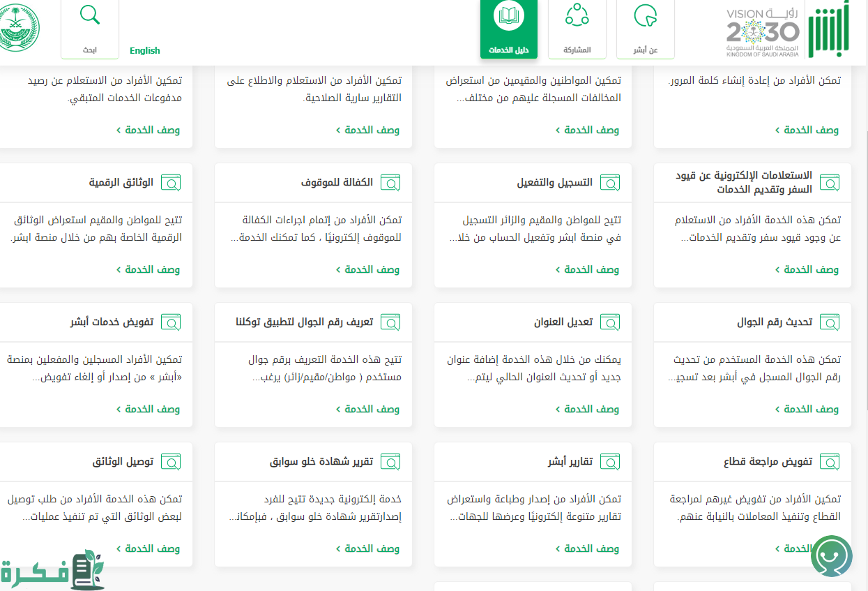Click the Absher logo
Viewport: 868px width, 591px height.
[x=829, y=29]
